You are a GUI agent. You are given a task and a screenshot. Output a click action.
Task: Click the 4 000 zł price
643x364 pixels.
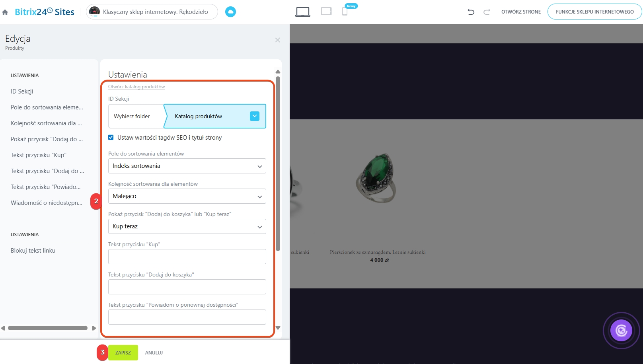tap(379, 260)
